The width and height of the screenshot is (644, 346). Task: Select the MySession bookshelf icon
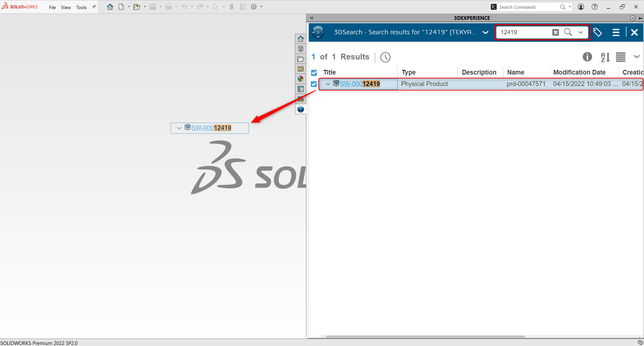click(x=300, y=48)
